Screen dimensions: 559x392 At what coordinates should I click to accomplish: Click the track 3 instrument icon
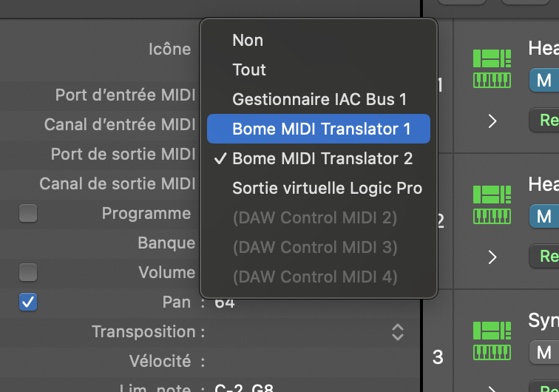[492, 340]
